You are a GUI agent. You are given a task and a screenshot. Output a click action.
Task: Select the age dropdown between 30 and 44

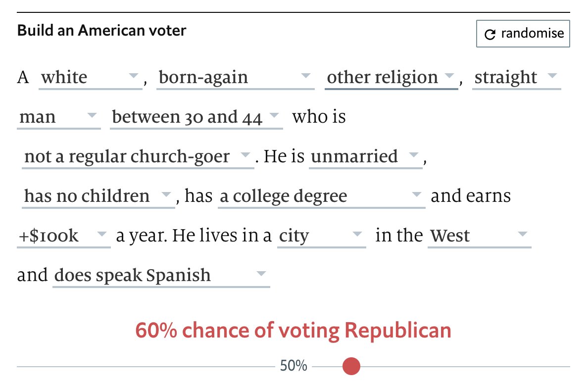196,117
